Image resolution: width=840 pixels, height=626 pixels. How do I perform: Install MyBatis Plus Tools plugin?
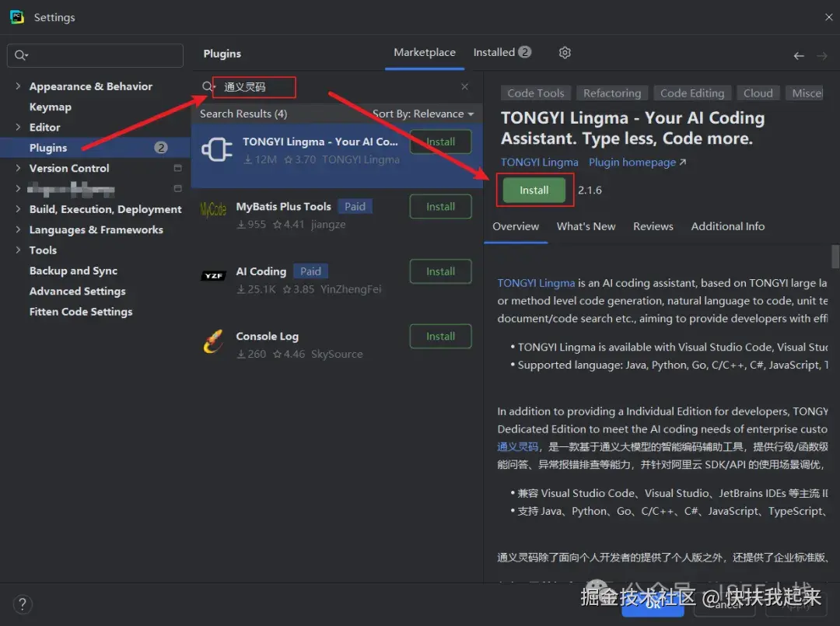440,207
